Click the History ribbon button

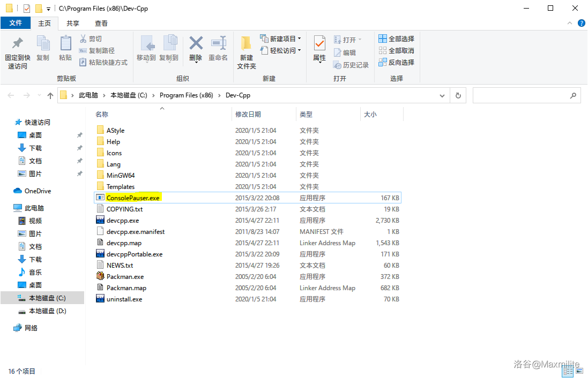(351, 65)
